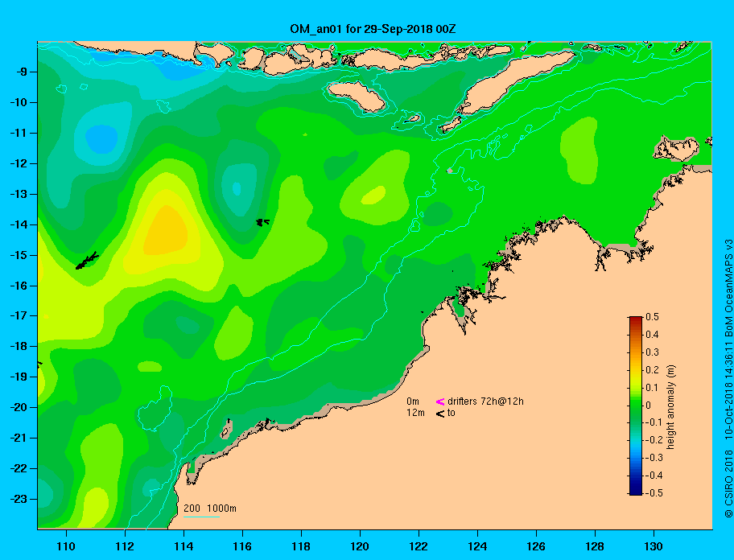The height and width of the screenshot is (560, 734).
Task: Click the height anomaly color bar
Action: [636, 406]
